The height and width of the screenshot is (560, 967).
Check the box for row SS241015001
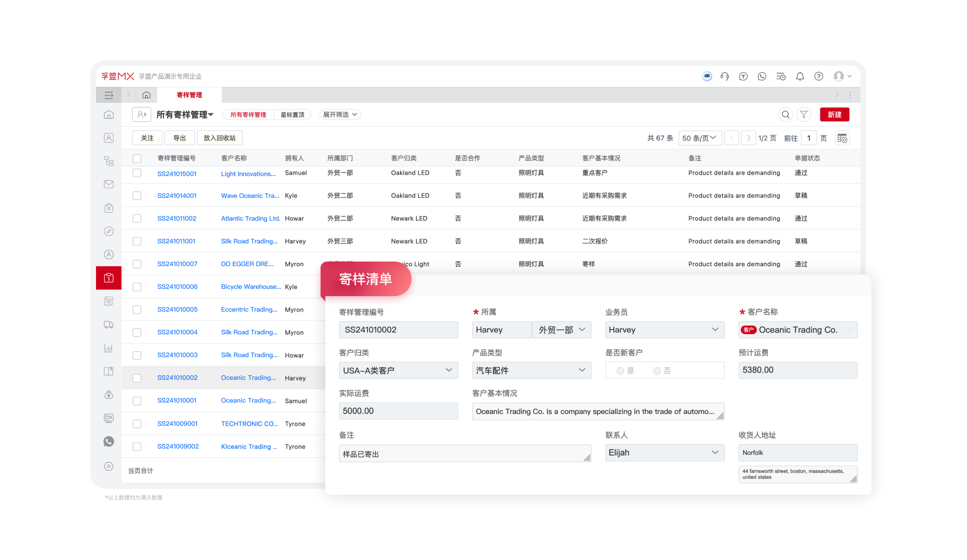[137, 173]
